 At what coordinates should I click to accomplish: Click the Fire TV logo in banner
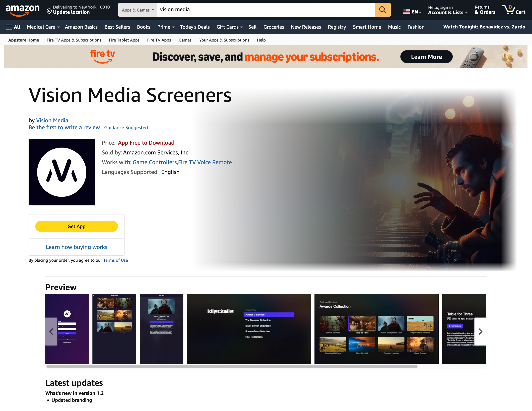click(x=102, y=56)
